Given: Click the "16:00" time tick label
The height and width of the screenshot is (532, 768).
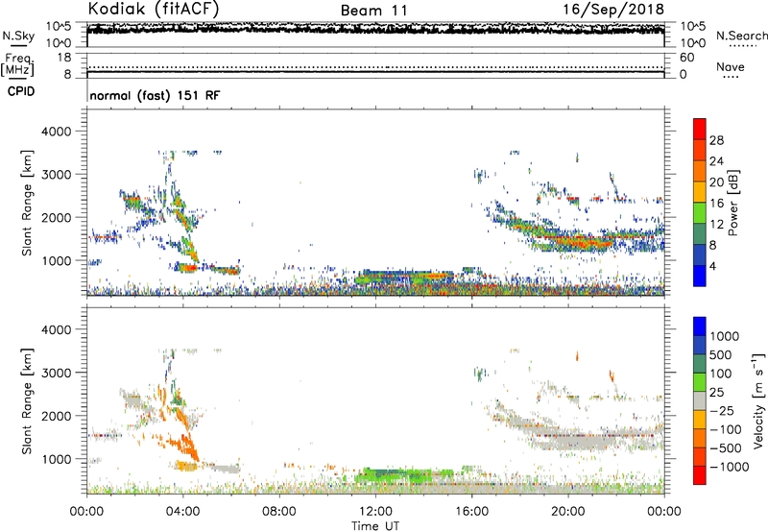Looking at the screenshot, I should 471,512.
